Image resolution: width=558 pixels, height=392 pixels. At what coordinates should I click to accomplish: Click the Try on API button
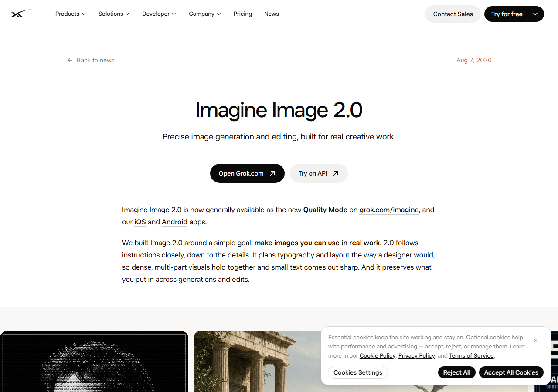point(319,173)
